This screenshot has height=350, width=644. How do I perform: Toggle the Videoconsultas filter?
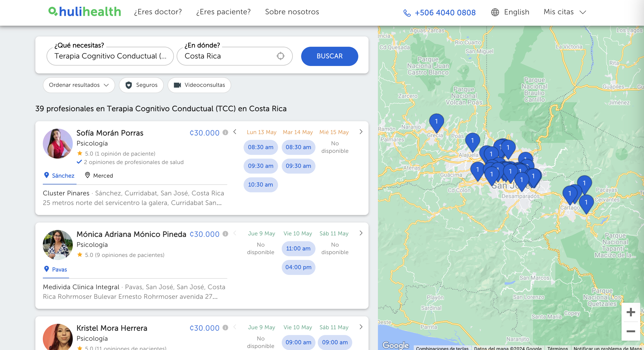tap(199, 85)
